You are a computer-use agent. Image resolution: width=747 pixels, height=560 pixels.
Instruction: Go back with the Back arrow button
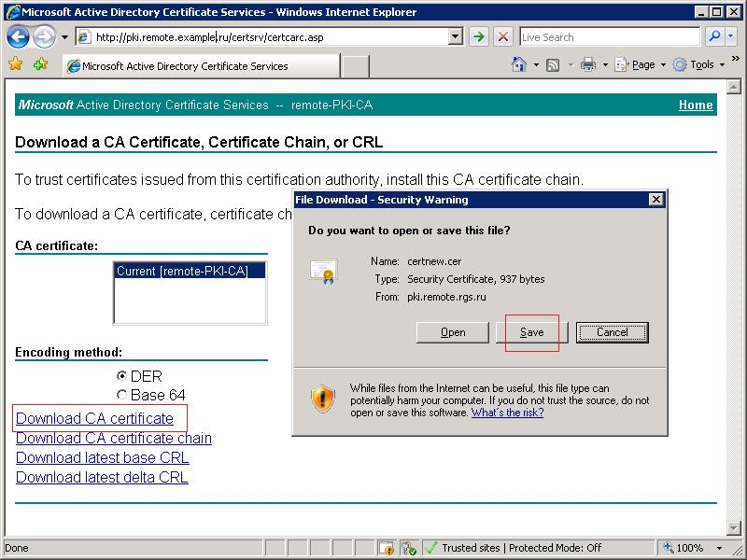click(18, 37)
